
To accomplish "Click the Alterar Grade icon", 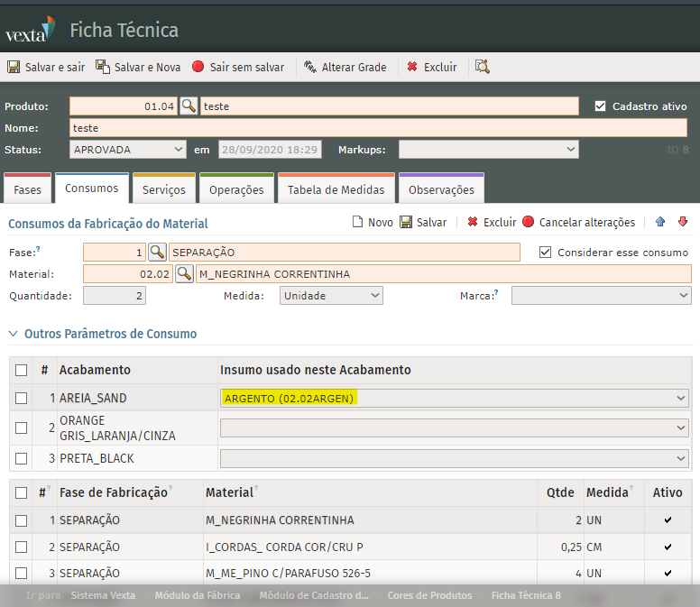I will pos(310,67).
